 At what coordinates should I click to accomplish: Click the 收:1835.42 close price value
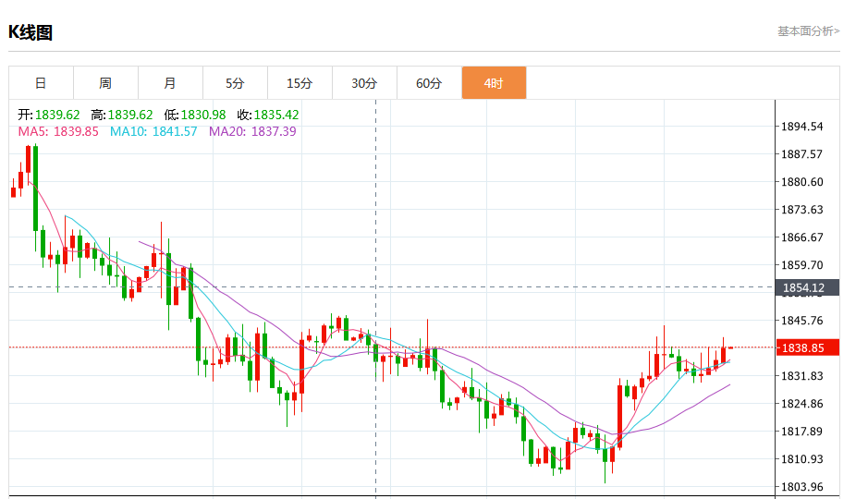coord(268,116)
